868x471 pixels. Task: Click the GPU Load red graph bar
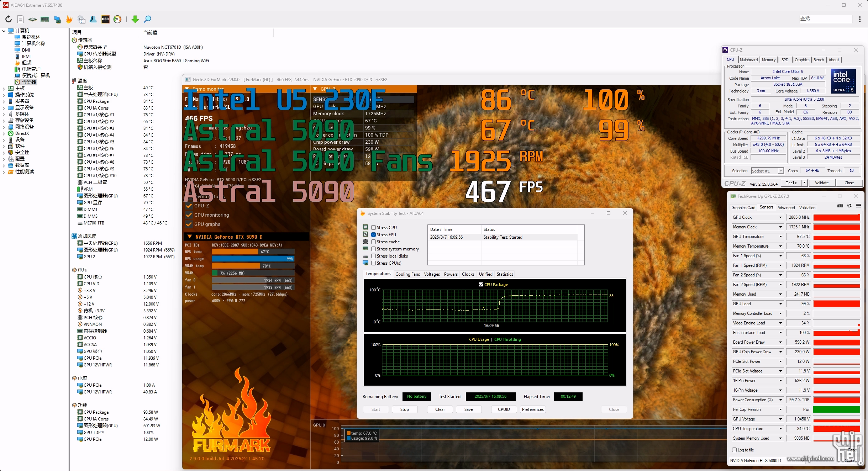tap(836, 304)
